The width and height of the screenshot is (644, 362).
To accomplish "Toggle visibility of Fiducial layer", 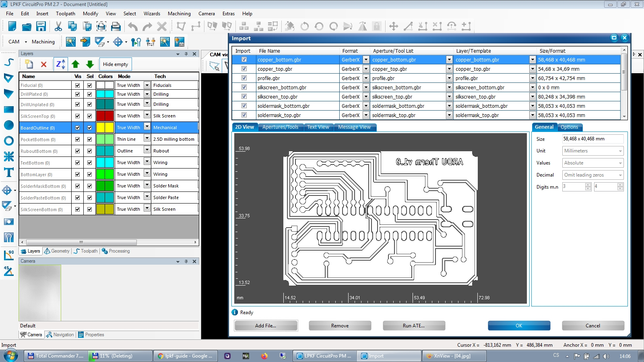I will (78, 85).
